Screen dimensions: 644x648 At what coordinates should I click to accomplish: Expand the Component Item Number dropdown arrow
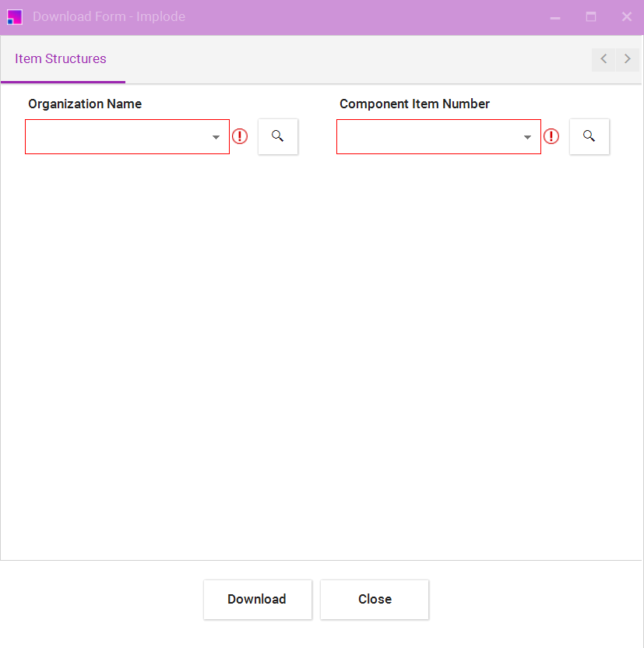[527, 137]
